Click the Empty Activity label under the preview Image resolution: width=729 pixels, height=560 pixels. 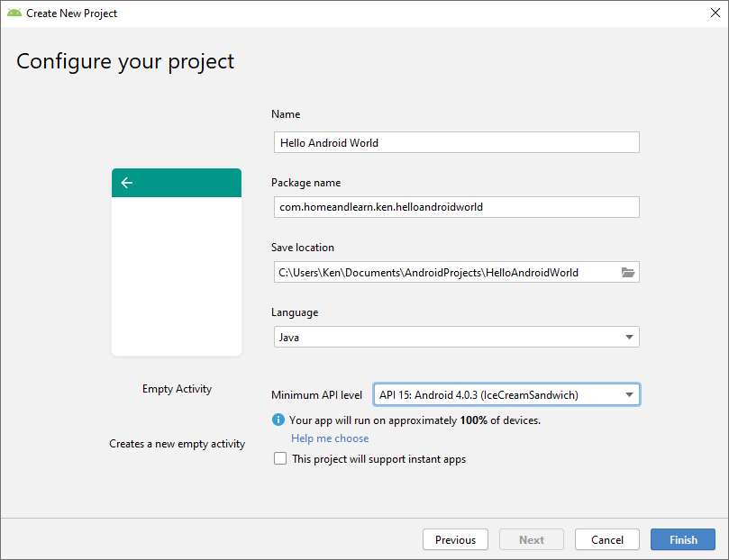click(177, 389)
